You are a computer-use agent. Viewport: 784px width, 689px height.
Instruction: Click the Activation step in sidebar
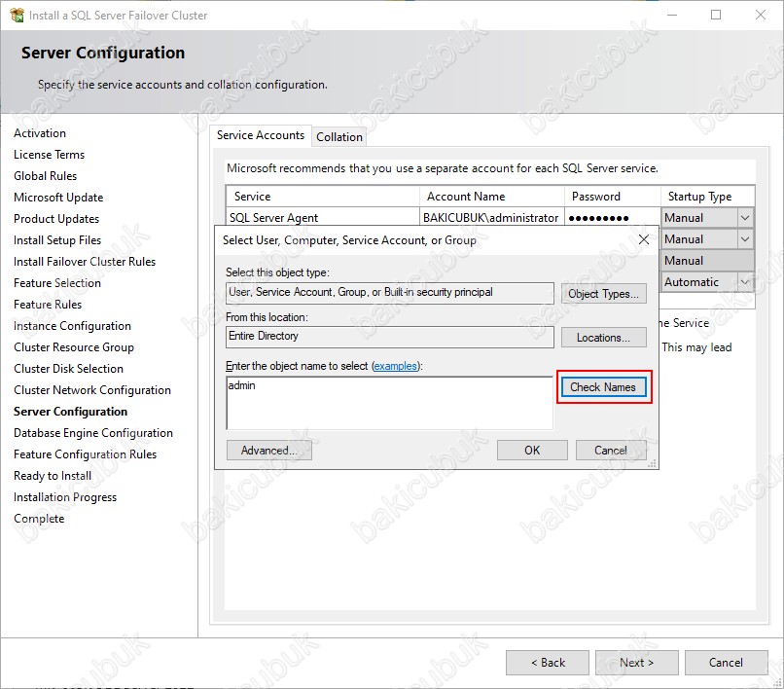click(40, 133)
